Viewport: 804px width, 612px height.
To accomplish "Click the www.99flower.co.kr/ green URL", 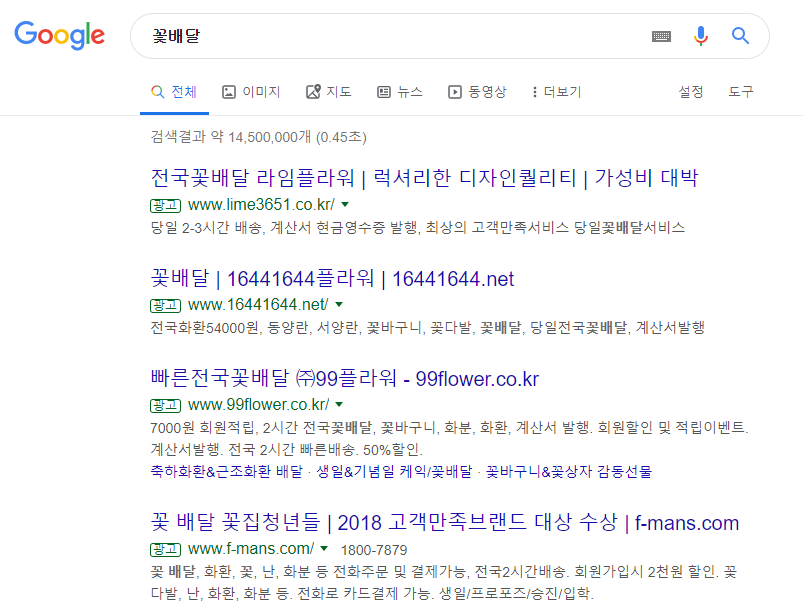I will click(258, 404).
